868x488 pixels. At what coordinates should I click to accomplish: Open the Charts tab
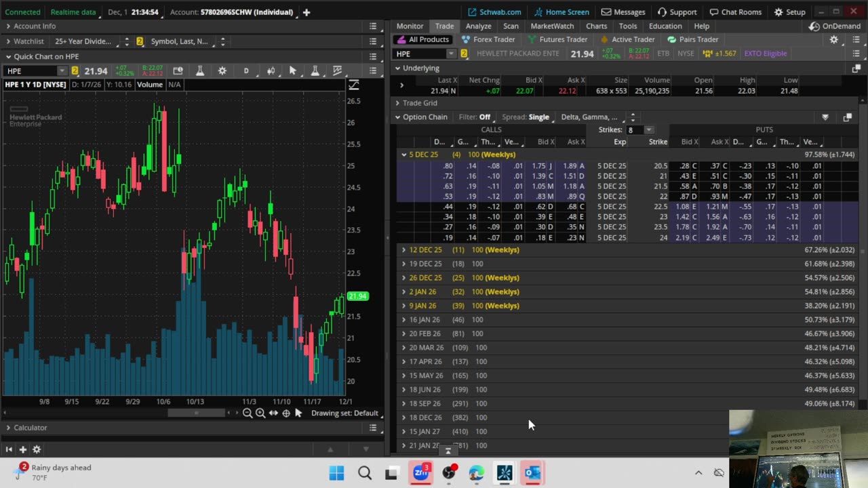596,26
